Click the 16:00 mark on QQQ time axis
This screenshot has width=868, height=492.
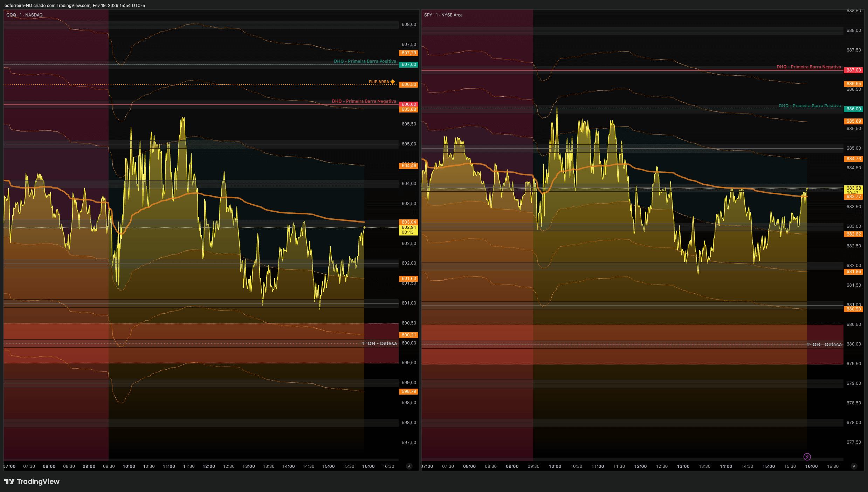(368, 466)
